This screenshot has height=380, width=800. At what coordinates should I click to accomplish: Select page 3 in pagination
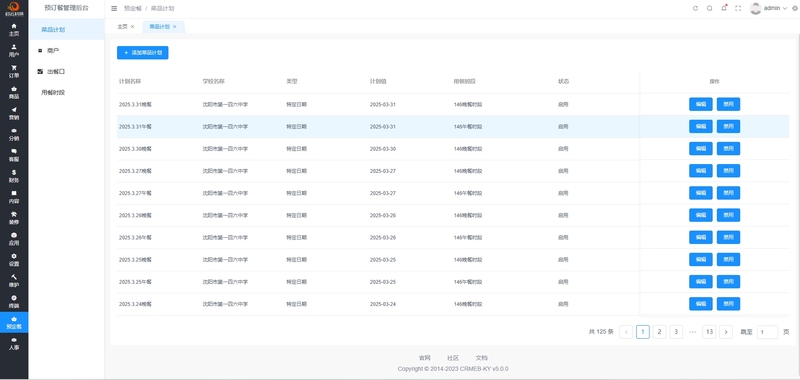pyautogui.click(x=676, y=332)
